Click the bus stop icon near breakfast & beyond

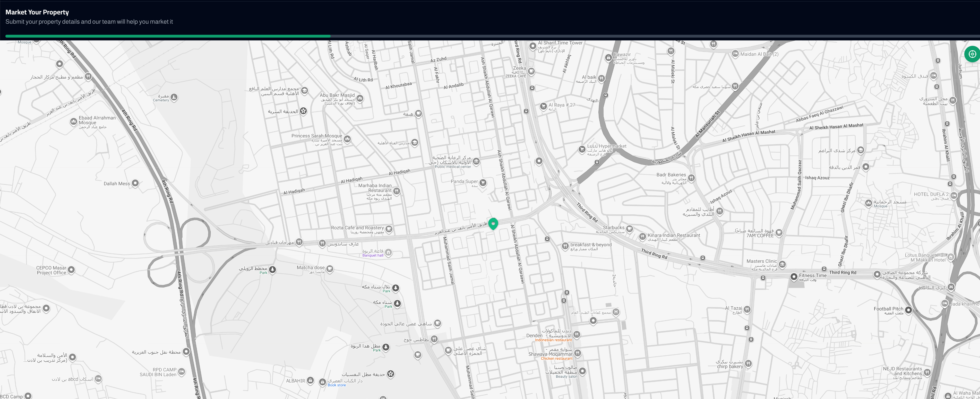point(547,239)
